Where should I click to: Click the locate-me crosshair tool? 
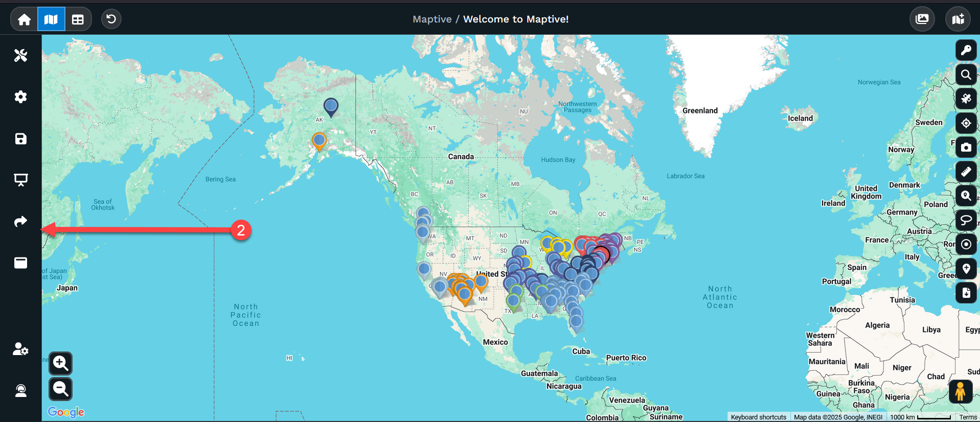click(966, 123)
